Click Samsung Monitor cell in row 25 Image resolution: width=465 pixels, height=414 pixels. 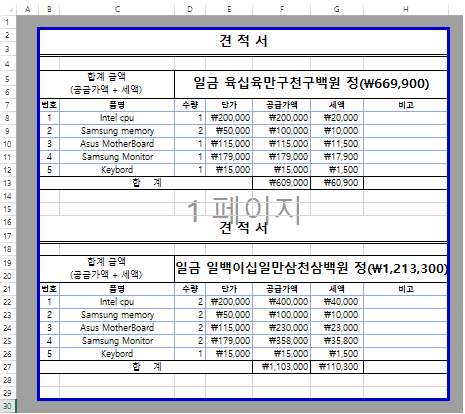(117, 341)
